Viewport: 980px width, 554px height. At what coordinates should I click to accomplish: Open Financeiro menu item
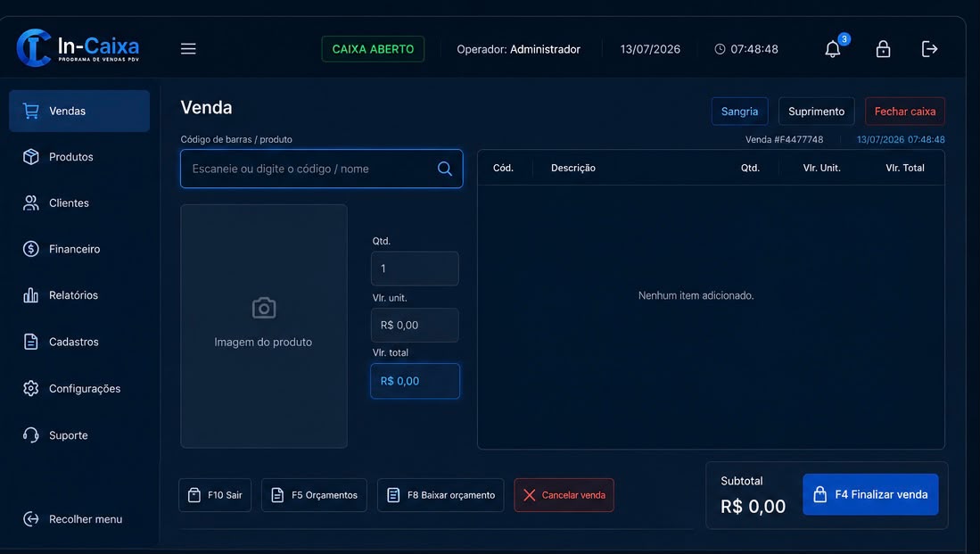pos(79,249)
